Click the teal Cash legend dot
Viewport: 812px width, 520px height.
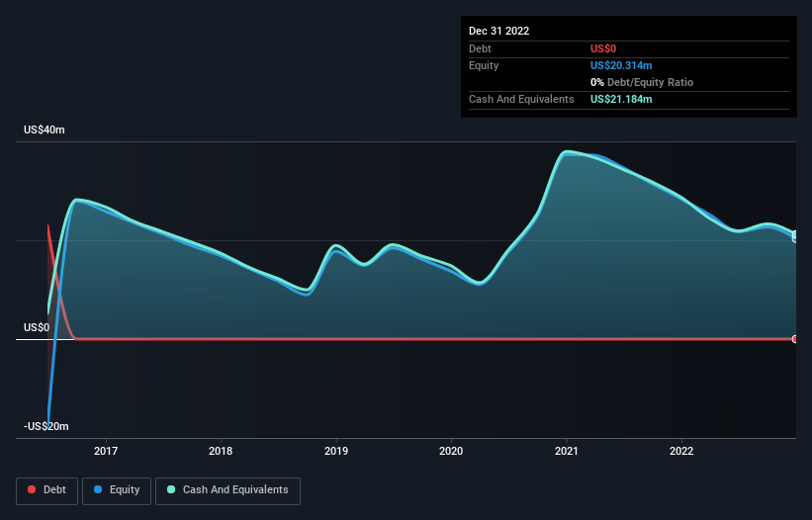pyautogui.click(x=171, y=489)
